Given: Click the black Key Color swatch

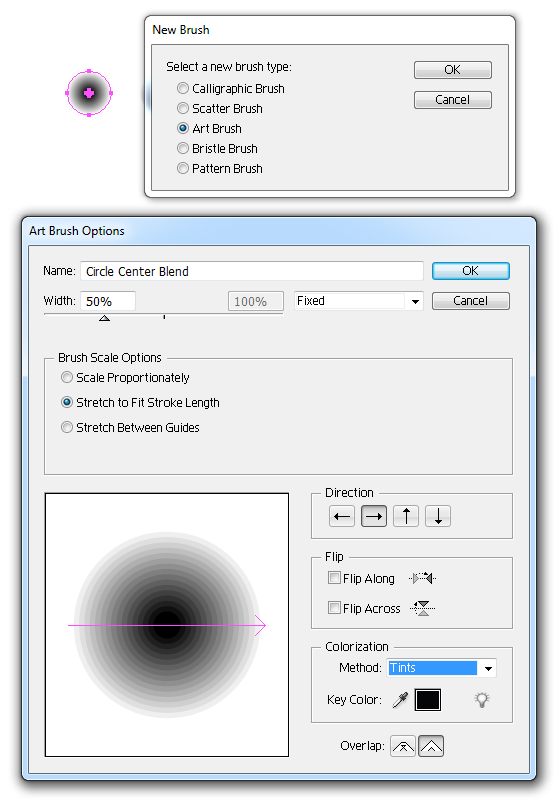Looking at the screenshot, I should click(x=428, y=700).
